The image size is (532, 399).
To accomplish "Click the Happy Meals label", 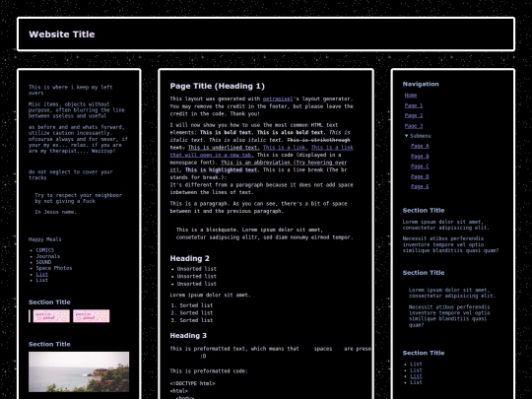I will [44, 239].
